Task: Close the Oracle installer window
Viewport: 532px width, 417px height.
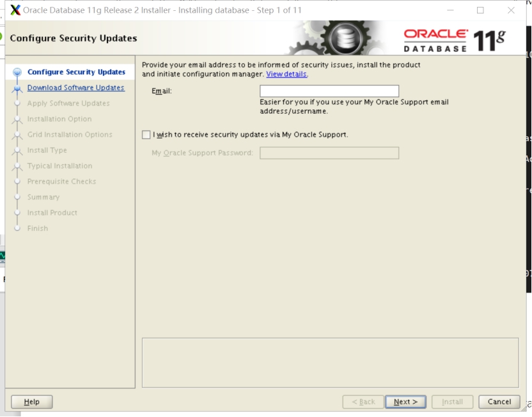Action: click(511, 10)
